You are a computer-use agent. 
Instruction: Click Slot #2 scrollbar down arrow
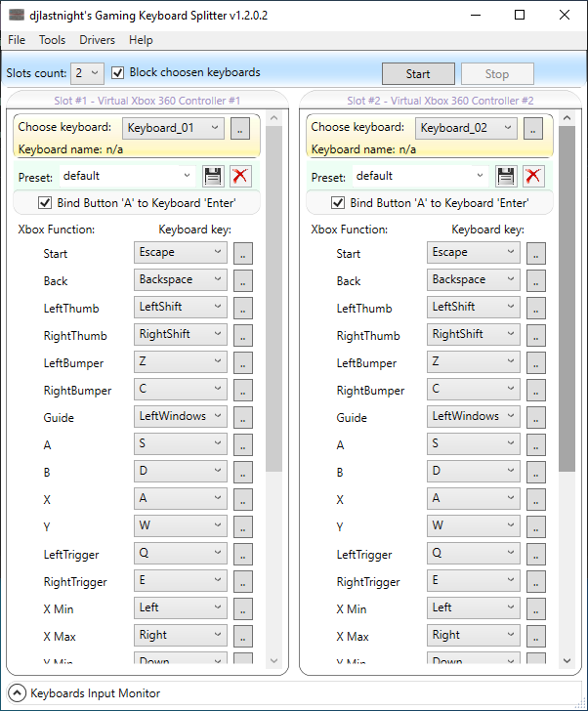pyautogui.click(x=567, y=660)
